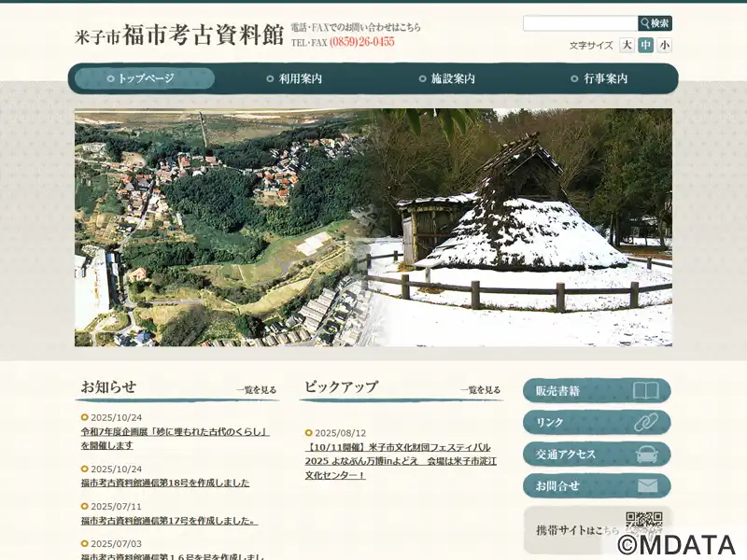Viewport: 747px width, 560px height.
Task: Open the リンク button
Action: [597, 423]
